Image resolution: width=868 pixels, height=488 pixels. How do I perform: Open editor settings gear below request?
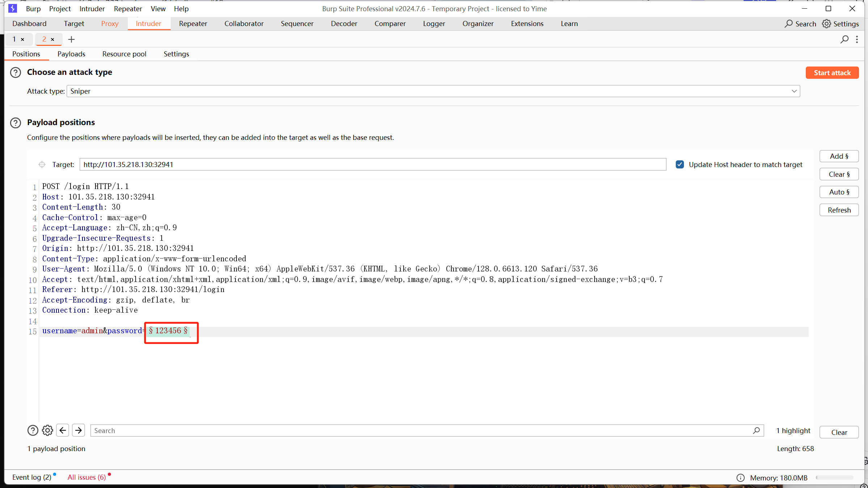(47, 431)
